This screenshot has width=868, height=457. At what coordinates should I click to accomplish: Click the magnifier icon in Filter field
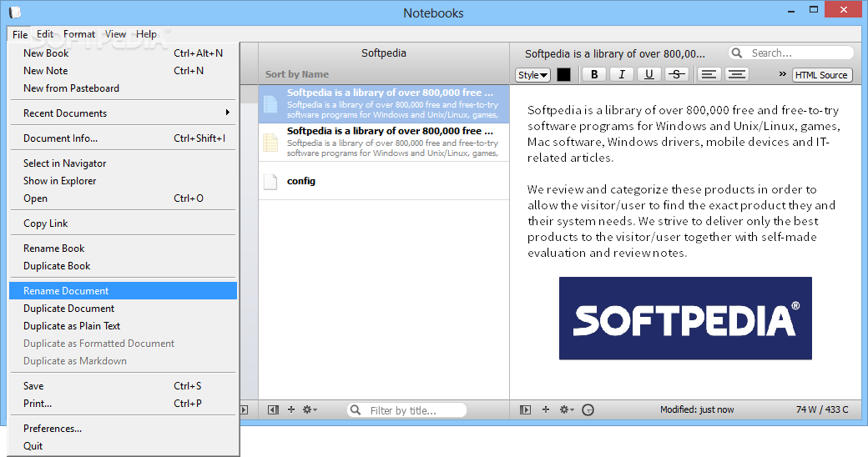click(x=356, y=410)
